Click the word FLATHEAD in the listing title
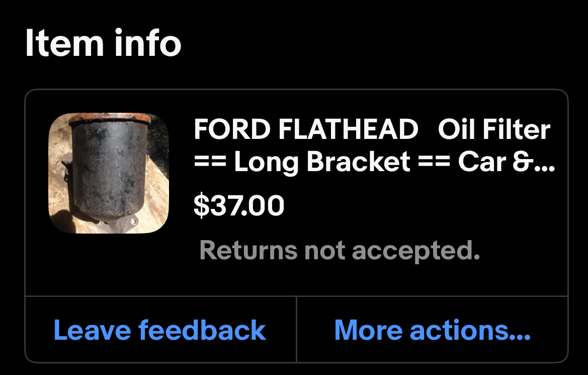 pyautogui.click(x=348, y=130)
